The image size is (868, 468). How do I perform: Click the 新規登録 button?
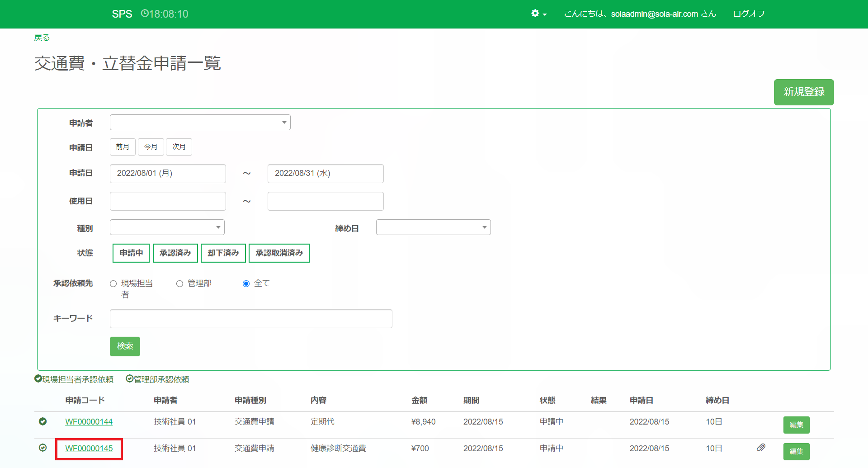[x=803, y=92]
